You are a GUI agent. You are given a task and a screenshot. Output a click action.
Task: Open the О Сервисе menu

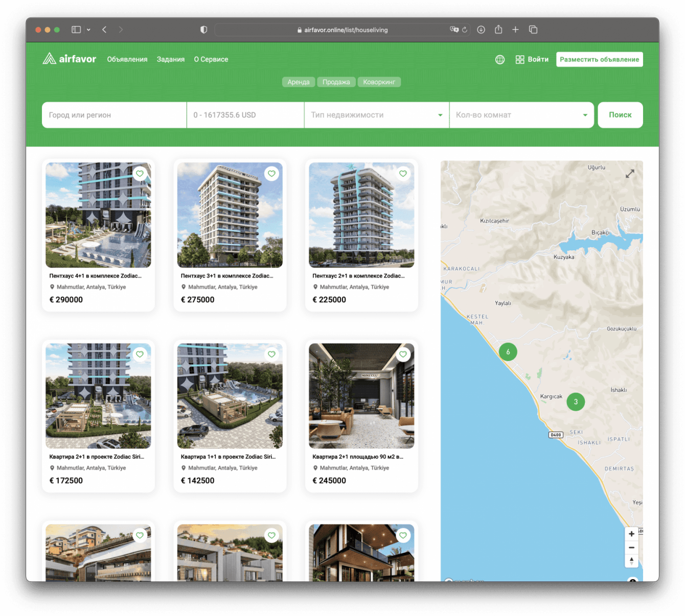[211, 59]
